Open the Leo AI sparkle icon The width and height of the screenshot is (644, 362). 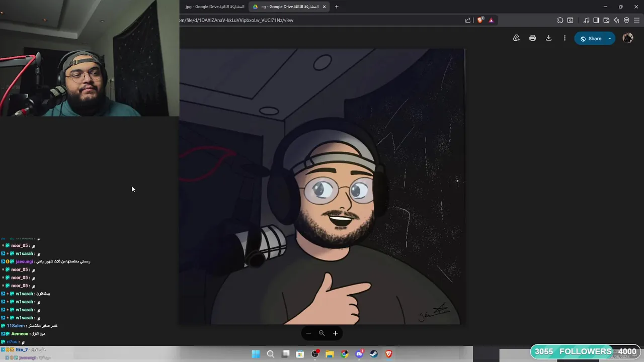616,20
